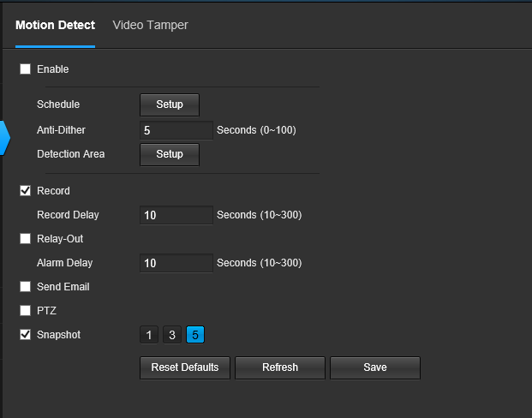Click the Anti-Dither seconds field
The height and width of the screenshot is (418, 532).
(x=176, y=130)
